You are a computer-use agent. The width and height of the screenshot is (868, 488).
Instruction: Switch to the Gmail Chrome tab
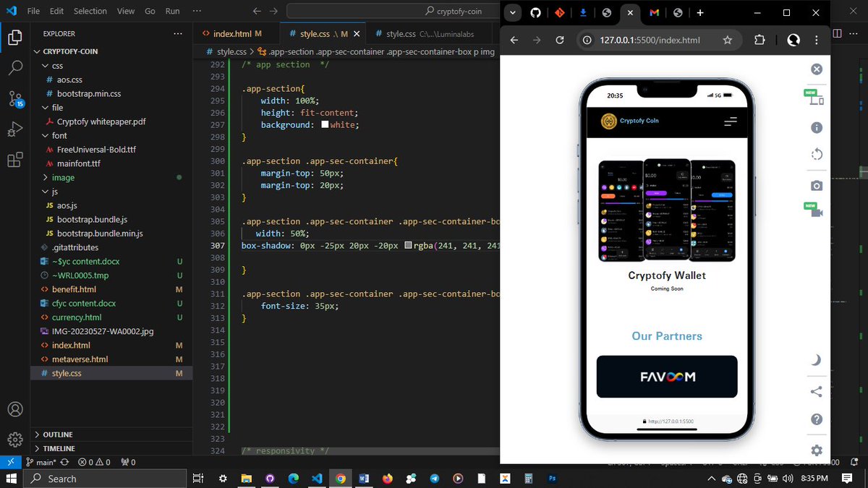654,13
